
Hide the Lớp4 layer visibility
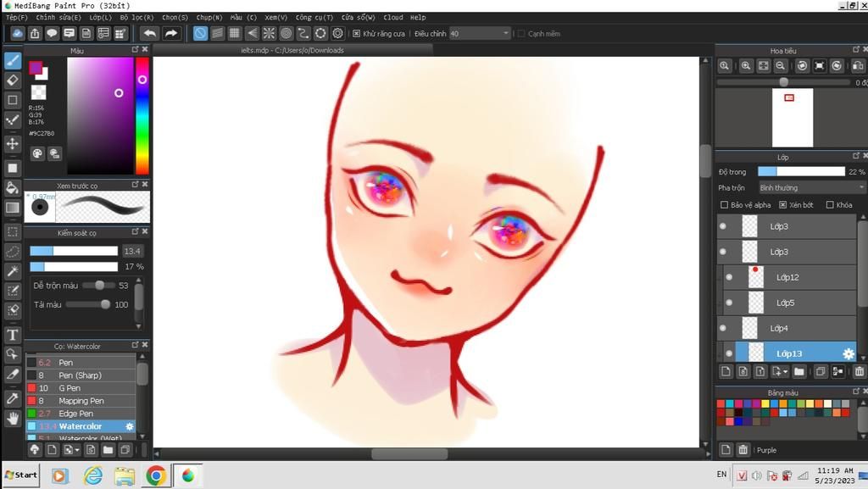pos(723,328)
